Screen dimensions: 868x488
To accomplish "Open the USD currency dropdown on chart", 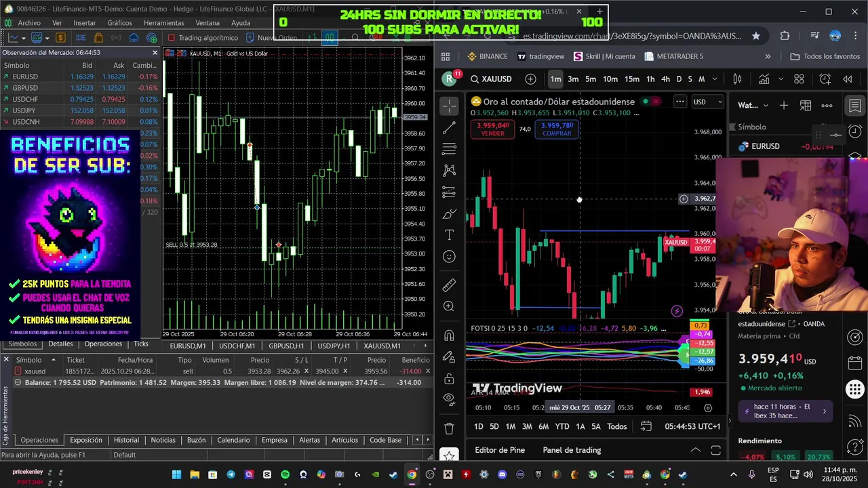I will (707, 102).
